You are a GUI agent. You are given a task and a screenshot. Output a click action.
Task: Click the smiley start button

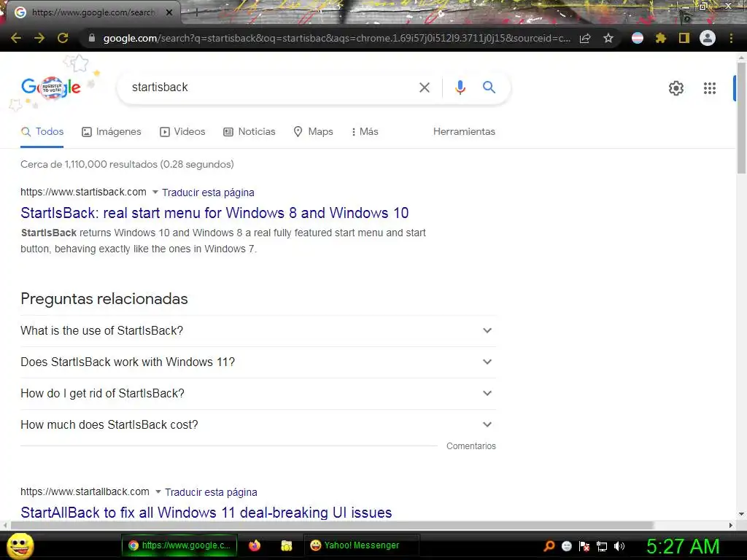(x=20, y=546)
